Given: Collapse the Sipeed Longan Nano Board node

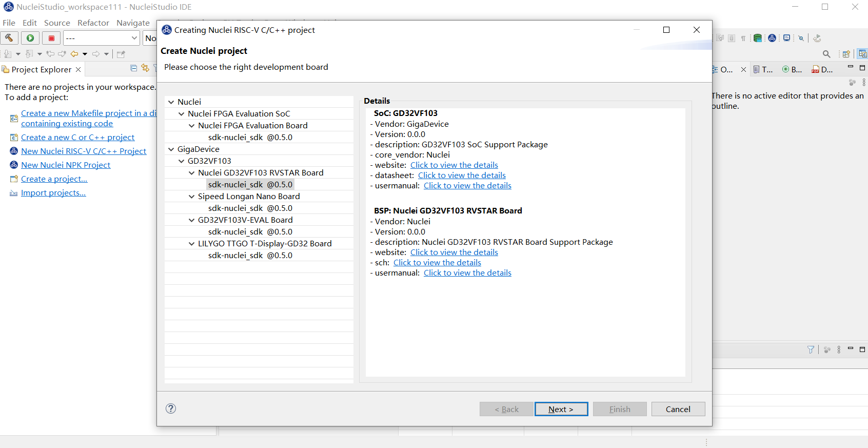Looking at the screenshot, I should [192, 197].
